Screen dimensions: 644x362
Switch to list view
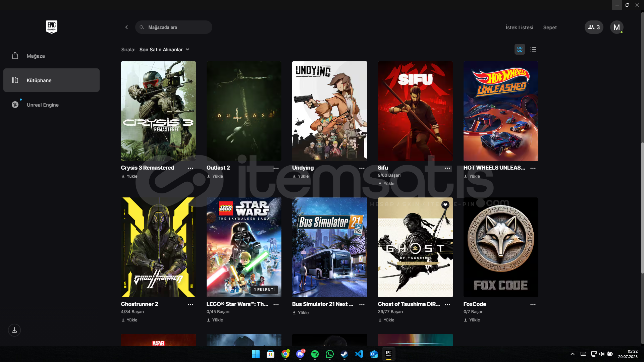(x=533, y=49)
